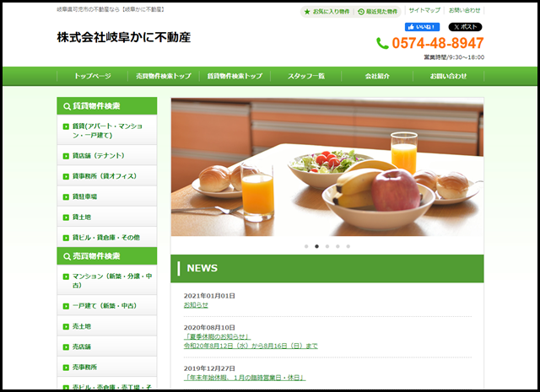Click arrow icon beside 賃貸(アパート・マンション・一戸建て)
Image resolution: width=540 pixels, height=392 pixels.
point(66,126)
